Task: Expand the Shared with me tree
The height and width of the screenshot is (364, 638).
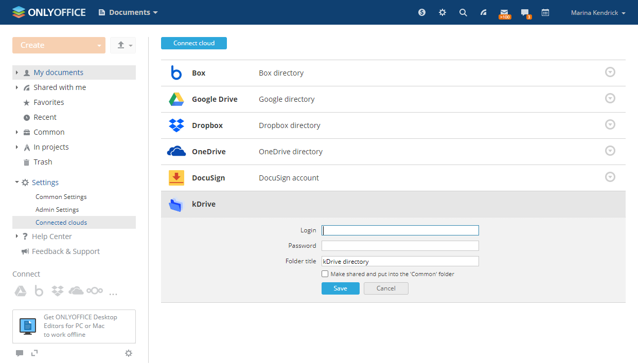Action: coord(17,87)
